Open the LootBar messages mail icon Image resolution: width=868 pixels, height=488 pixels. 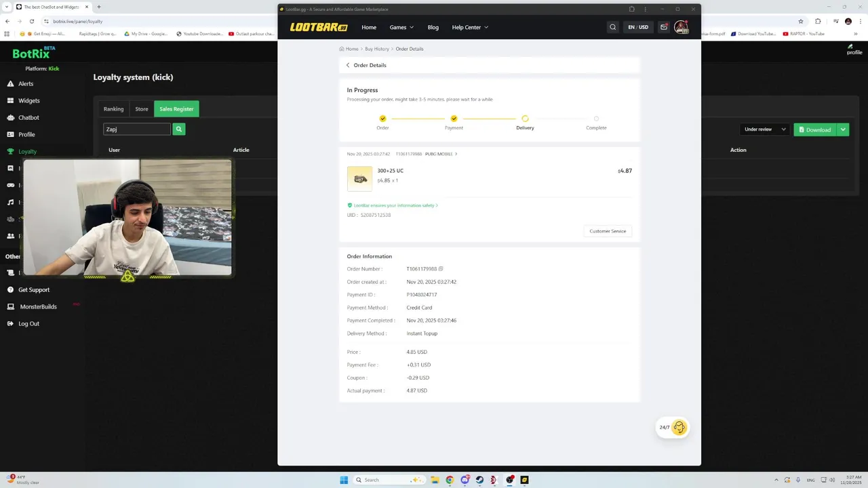point(664,27)
